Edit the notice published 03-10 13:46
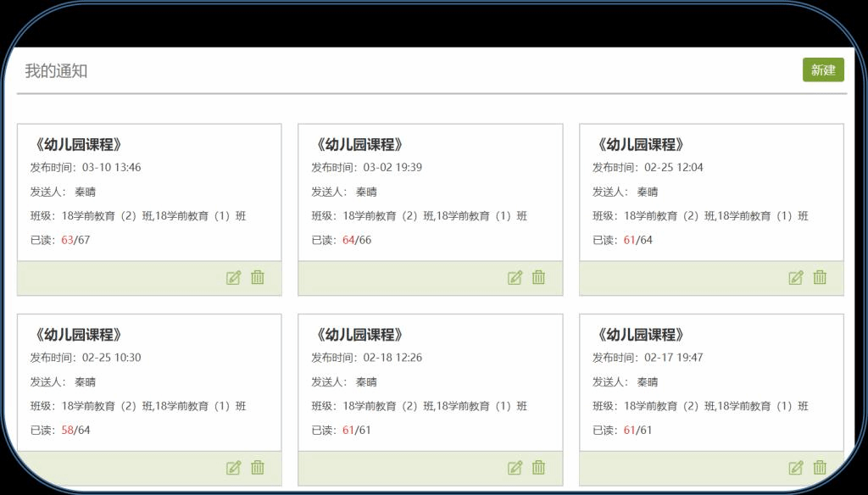The image size is (868, 495). coord(234,277)
